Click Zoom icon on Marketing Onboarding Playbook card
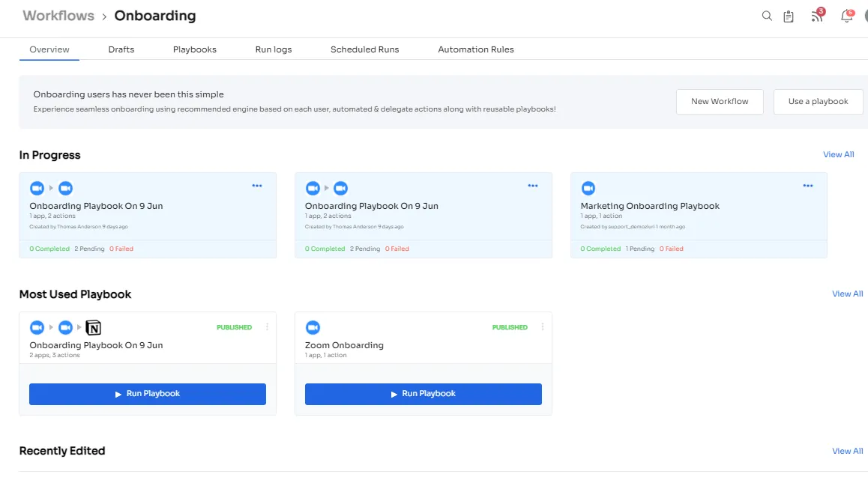This screenshot has width=868, height=477. 588,189
